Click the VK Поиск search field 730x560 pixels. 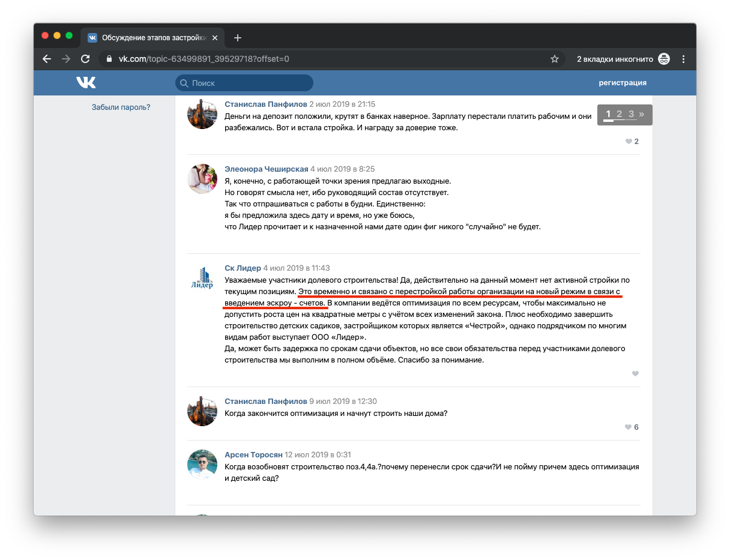(x=244, y=83)
